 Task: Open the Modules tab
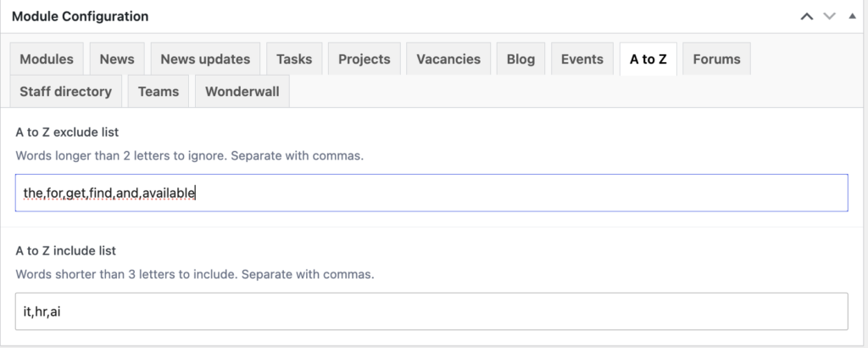47,59
